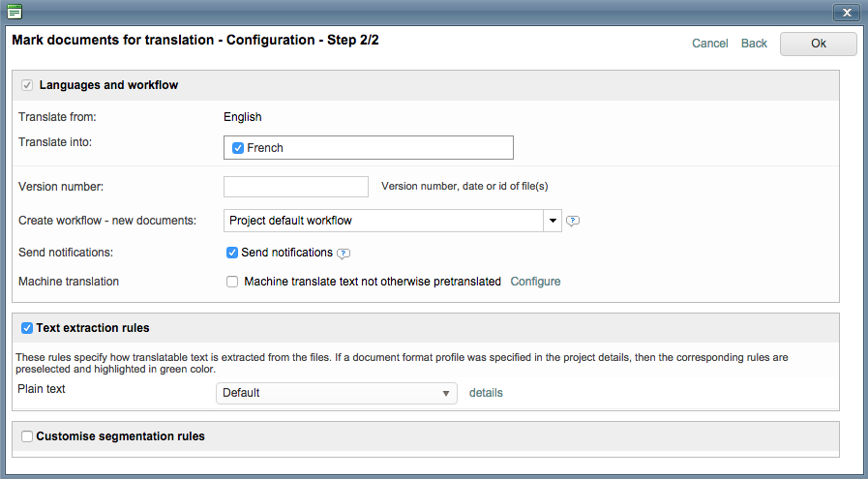868x479 pixels.
Task: Open help bubble next to Send notifications
Action: [x=344, y=254]
